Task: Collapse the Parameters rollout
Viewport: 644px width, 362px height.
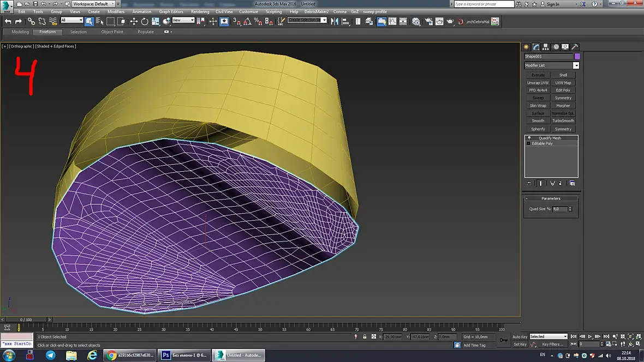Action: coord(551,198)
